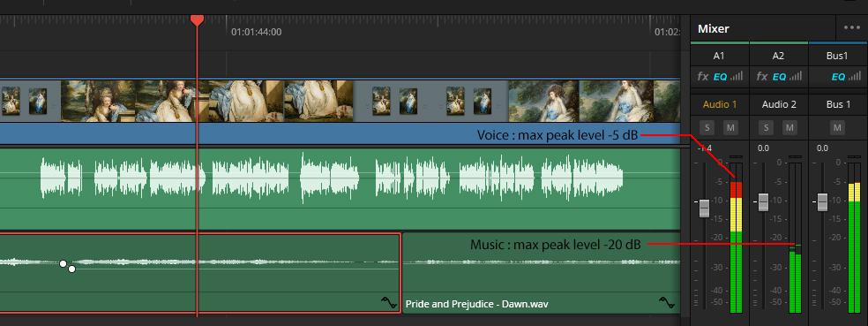Select the Bus 1 track name
The image size is (868, 326).
pyautogui.click(x=838, y=104)
